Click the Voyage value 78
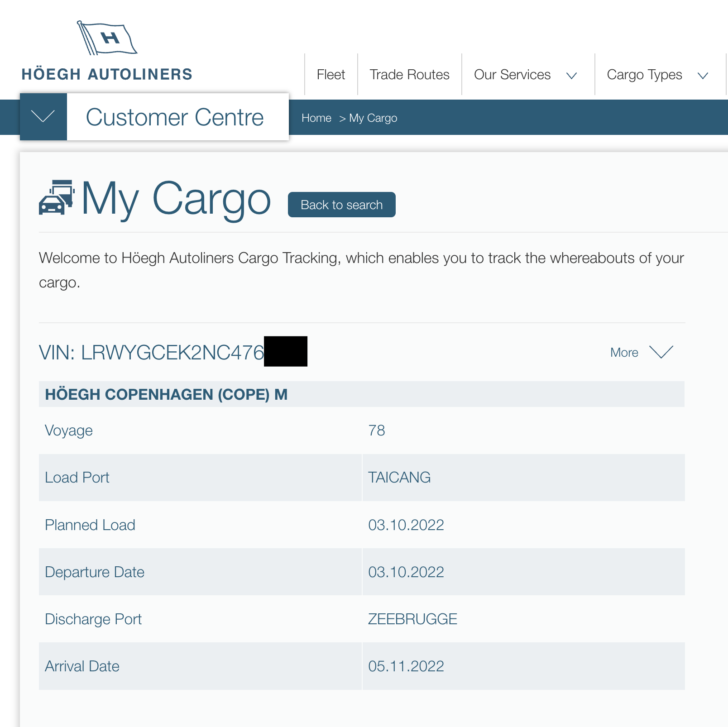728x727 pixels. [377, 430]
